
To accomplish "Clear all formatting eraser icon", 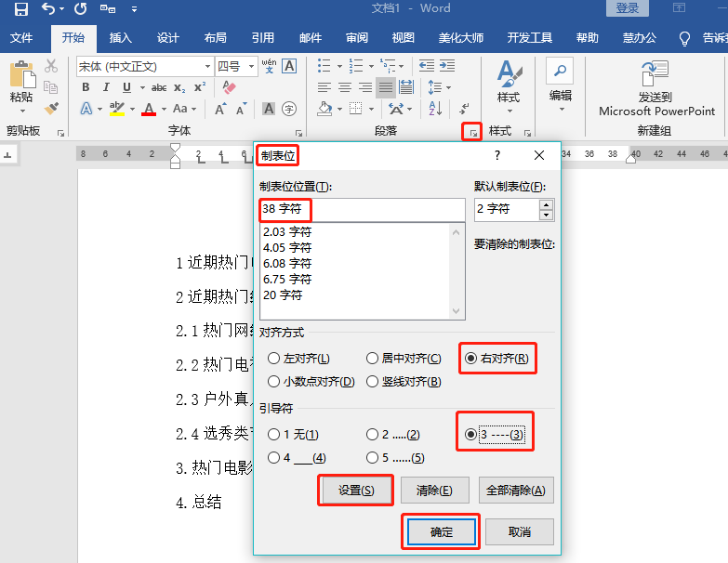I will click(x=229, y=87).
